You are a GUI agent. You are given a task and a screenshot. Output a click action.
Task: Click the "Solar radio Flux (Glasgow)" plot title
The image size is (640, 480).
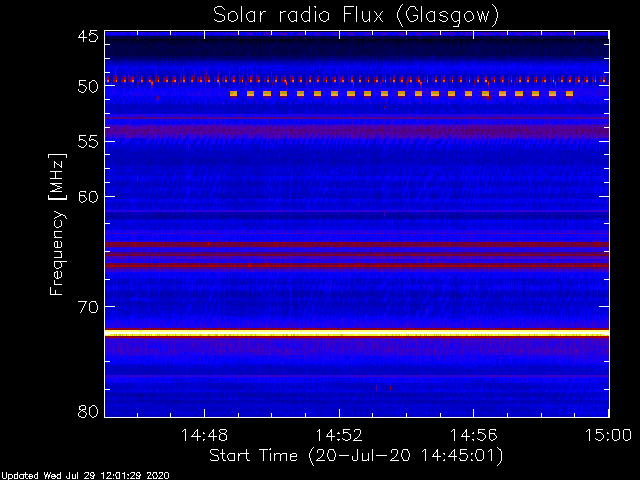pyautogui.click(x=356, y=16)
